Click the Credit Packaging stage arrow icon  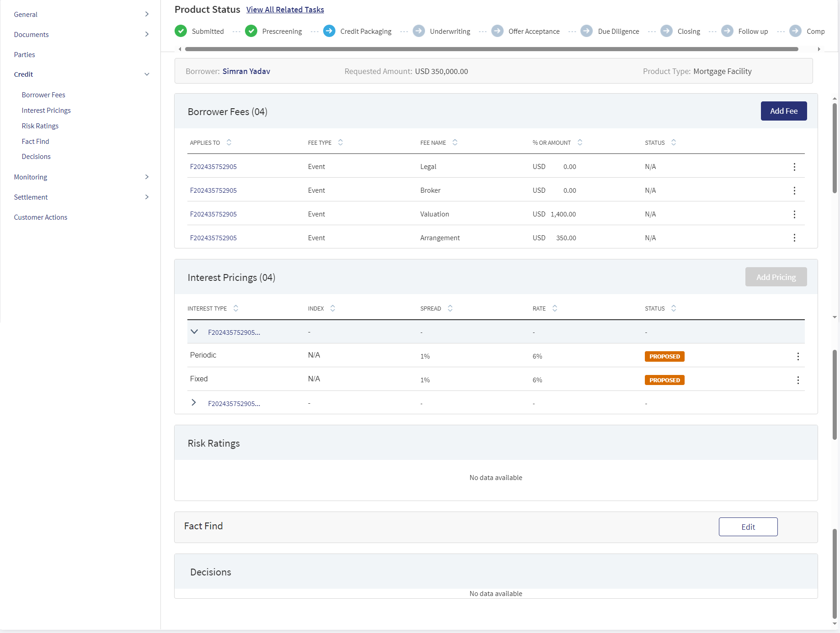click(330, 31)
